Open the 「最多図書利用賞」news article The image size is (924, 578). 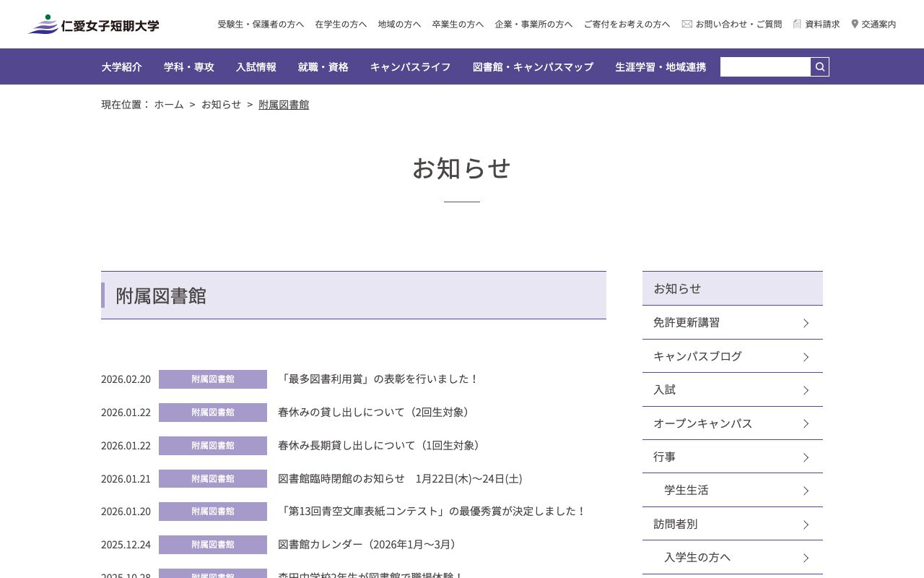tap(380, 379)
